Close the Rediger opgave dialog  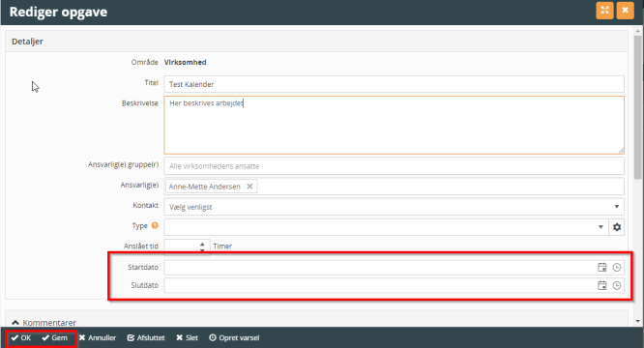tap(625, 11)
